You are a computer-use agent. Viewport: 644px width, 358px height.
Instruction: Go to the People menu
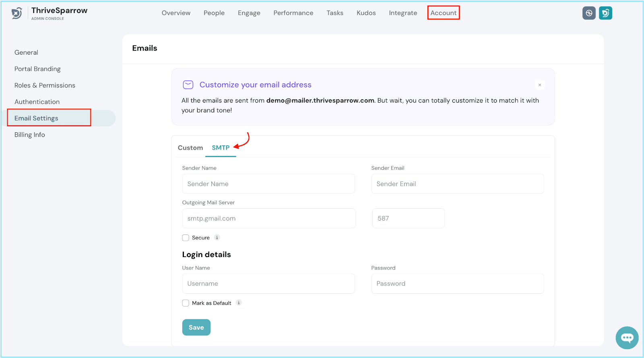(x=214, y=13)
